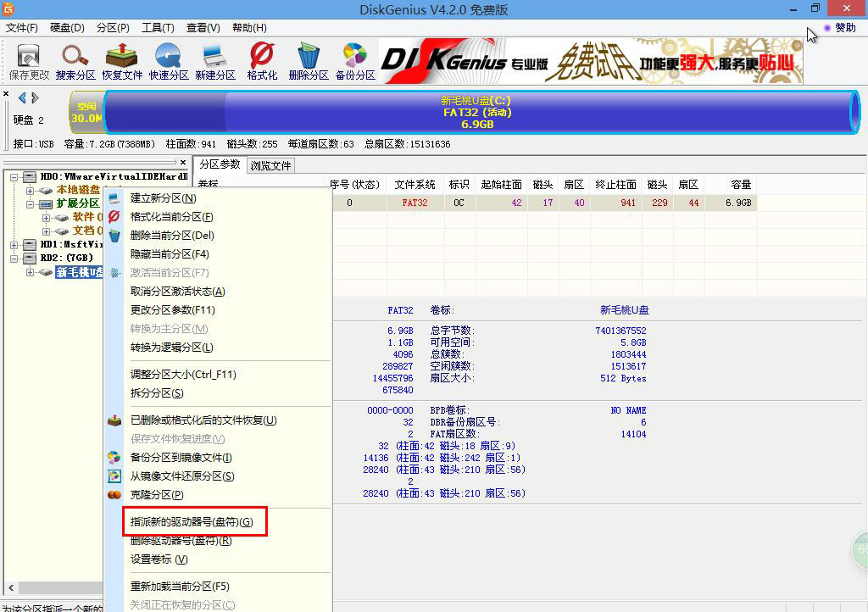Close the left tree panel
The width and height of the screenshot is (868, 612).
pyautogui.click(x=183, y=162)
